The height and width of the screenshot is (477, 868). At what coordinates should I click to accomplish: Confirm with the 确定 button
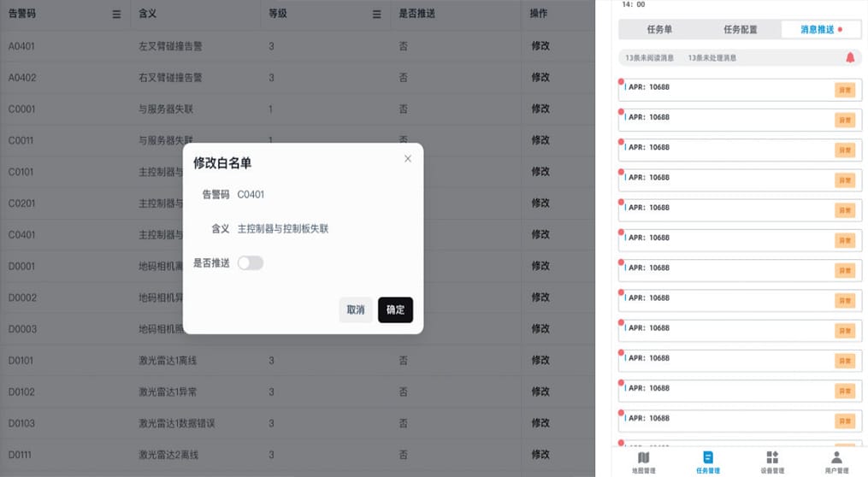click(395, 310)
